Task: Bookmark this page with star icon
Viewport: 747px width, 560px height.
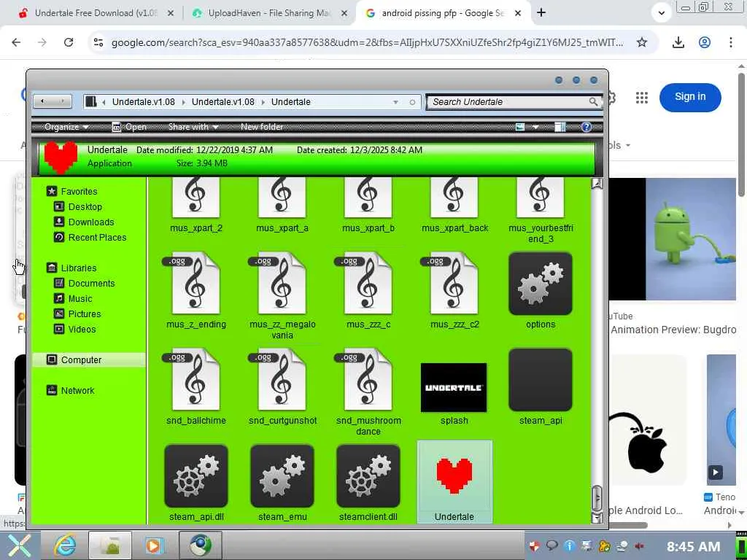Action: [642, 42]
